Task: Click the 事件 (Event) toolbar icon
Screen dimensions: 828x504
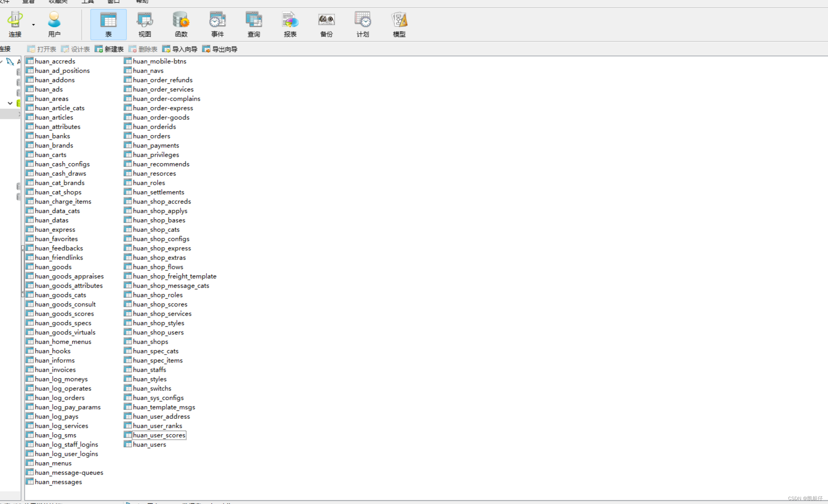Action: 217,24
